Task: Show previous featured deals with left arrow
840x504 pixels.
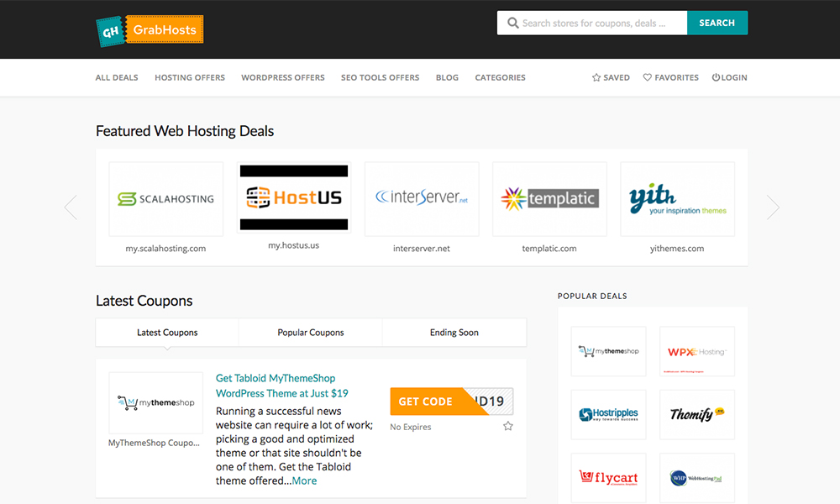Action: click(x=71, y=207)
